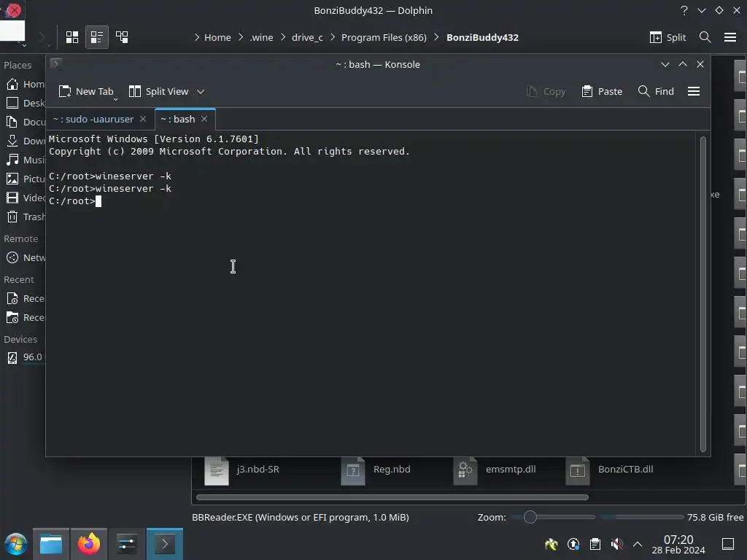Open Music place in Dolphin sidebar

pyautogui.click(x=25, y=160)
